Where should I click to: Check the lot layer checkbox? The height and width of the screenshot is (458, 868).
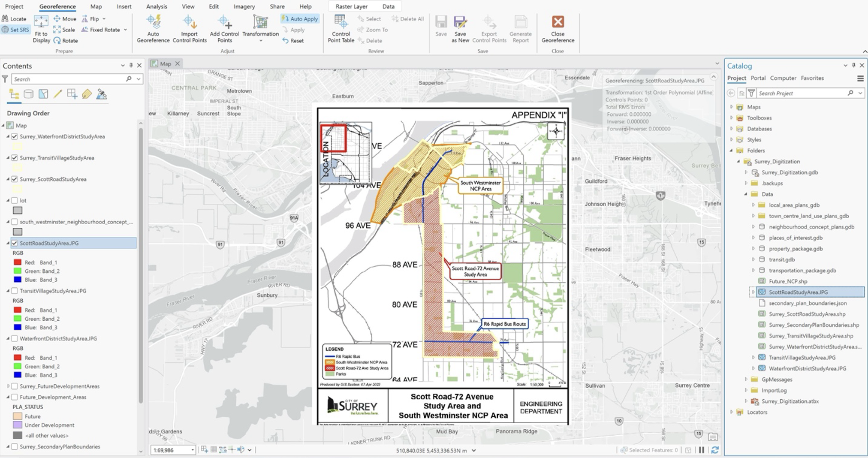15,200
